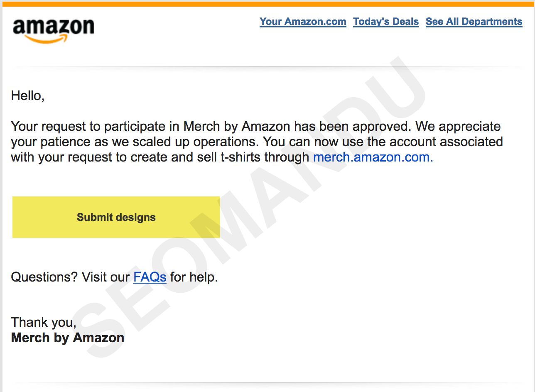Click the orange bar at the top
535x392 pixels.
click(x=267, y=4)
